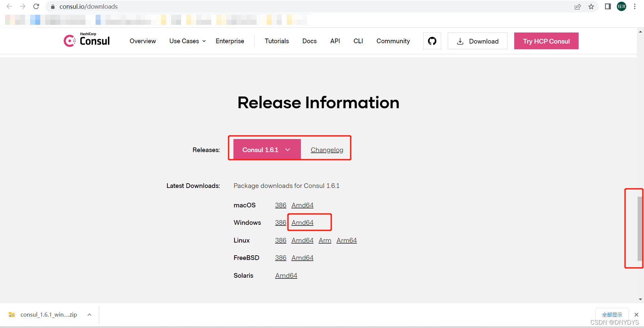
Task: Click the page vertical scrollbar thumb
Action: [640, 229]
